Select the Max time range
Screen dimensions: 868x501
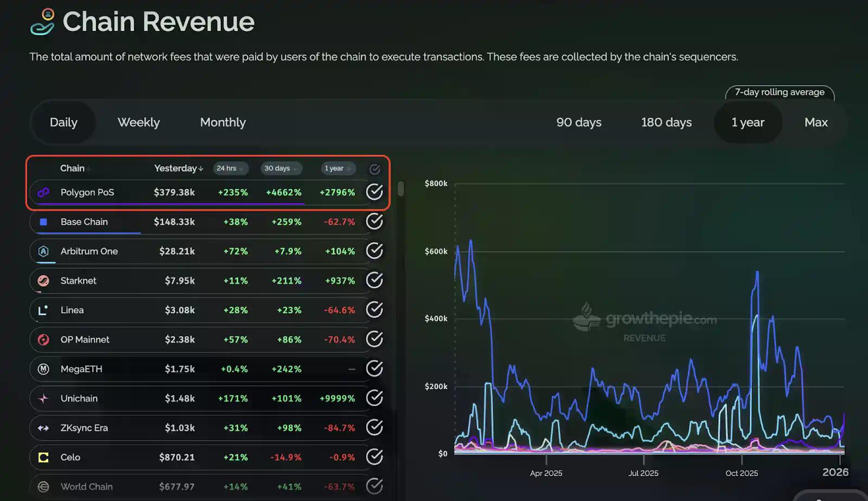point(815,122)
